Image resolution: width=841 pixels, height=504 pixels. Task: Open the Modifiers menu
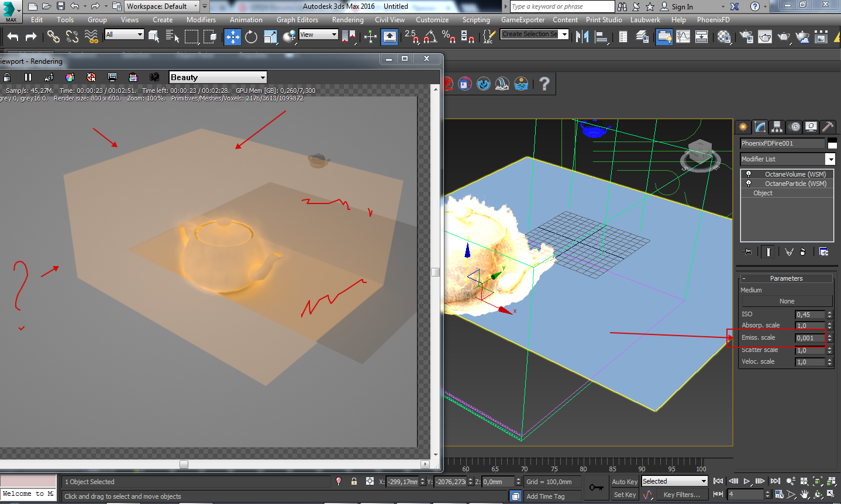tap(201, 20)
